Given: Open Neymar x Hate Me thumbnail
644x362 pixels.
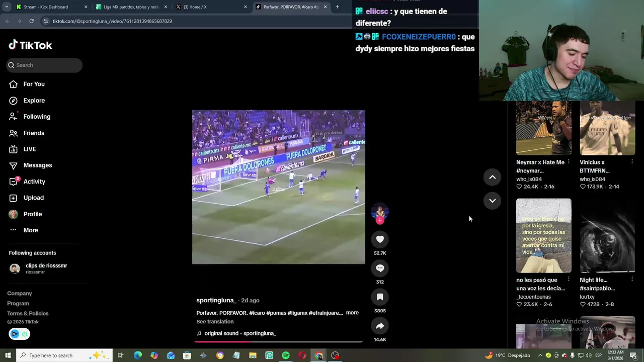Looking at the screenshot, I should pyautogui.click(x=543, y=128).
